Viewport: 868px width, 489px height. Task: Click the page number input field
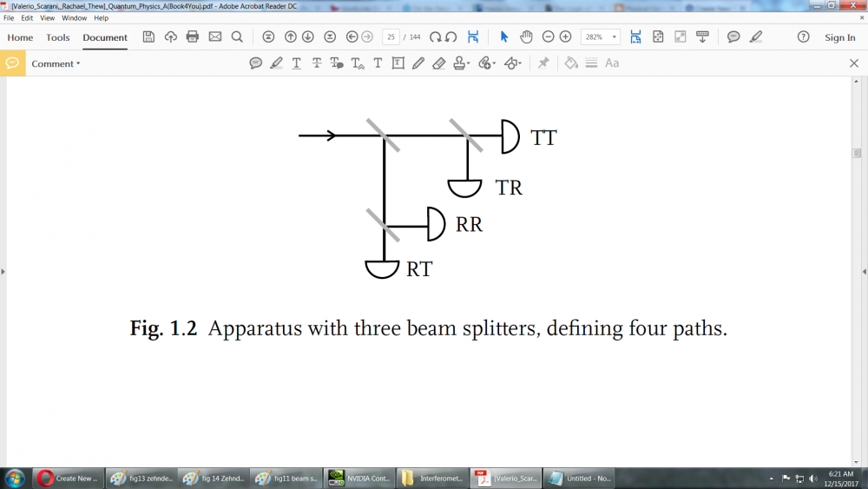click(391, 37)
